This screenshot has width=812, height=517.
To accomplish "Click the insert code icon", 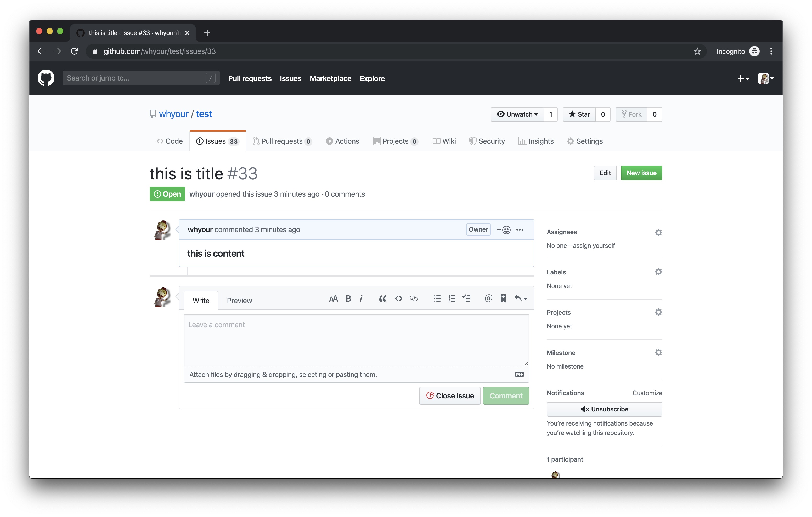I will 398,298.
